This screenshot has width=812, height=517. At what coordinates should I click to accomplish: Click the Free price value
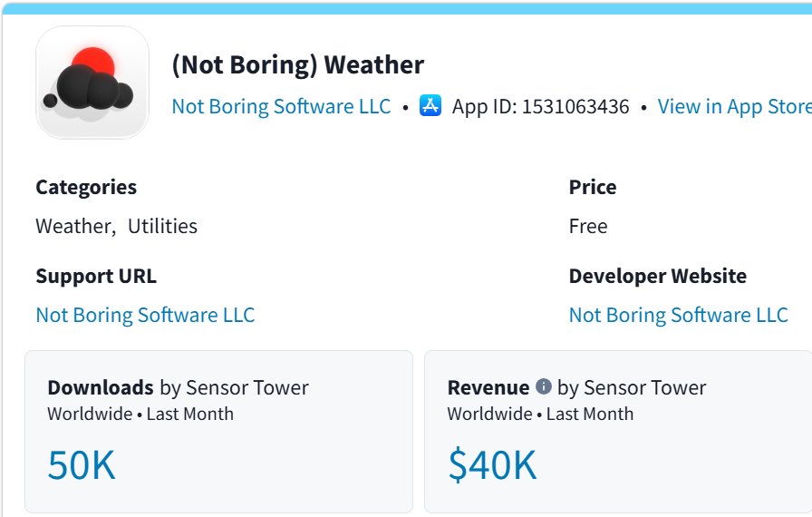588,227
